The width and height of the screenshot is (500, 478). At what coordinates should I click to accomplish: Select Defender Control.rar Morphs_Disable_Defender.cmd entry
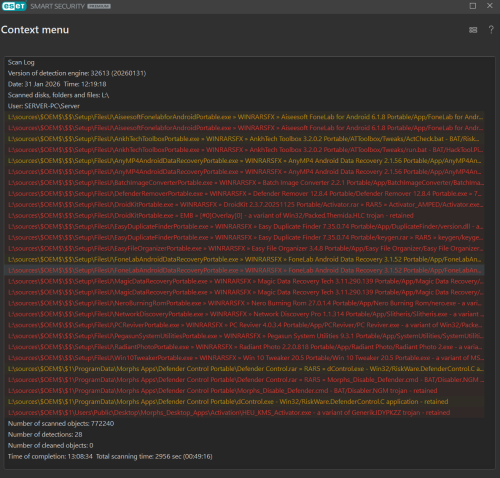coord(245,380)
